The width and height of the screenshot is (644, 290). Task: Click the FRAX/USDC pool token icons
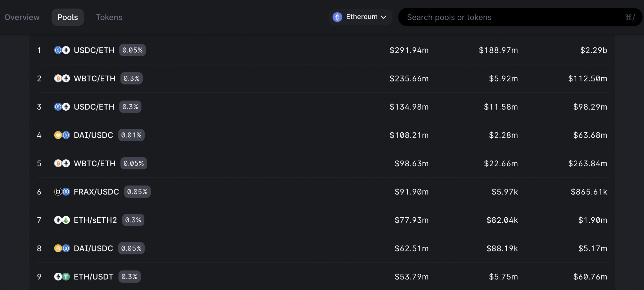pos(62,192)
